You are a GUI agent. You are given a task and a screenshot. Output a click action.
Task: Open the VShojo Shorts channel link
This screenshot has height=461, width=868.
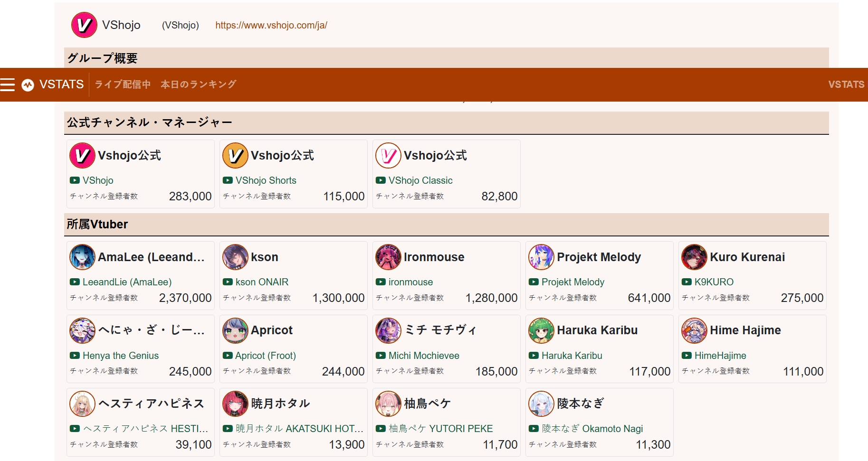266,180
